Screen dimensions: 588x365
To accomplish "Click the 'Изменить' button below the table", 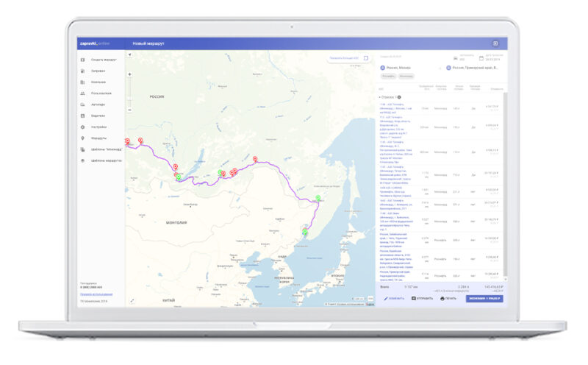I will pyautogui.click(x=394, y=298).
